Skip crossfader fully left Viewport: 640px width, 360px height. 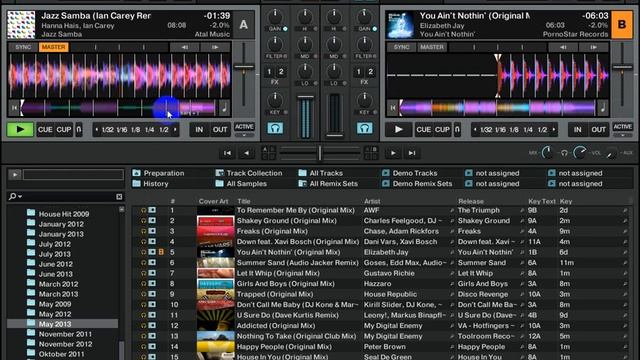coord(227,153)
